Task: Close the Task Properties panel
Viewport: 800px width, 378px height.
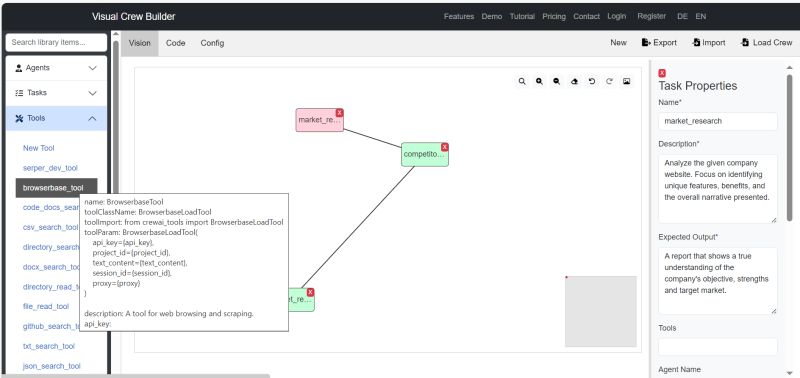Action: pos(662,73)
